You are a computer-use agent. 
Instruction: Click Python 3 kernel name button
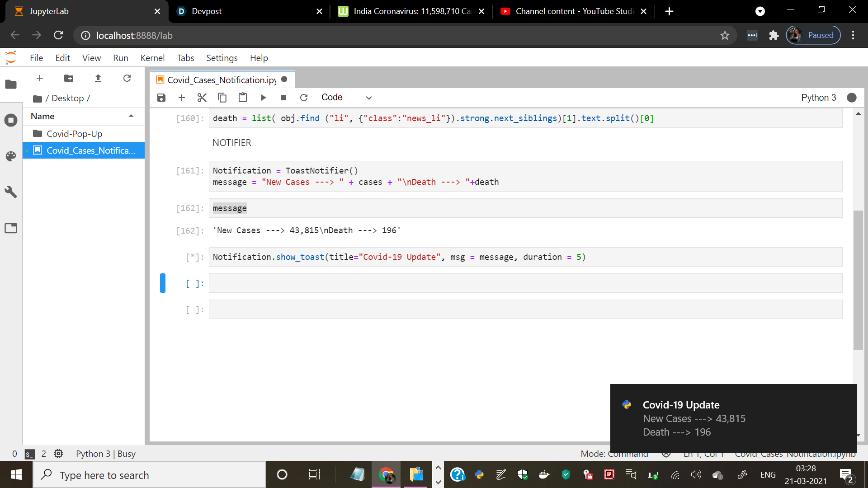pyautogui.click(x=818, y=98)
